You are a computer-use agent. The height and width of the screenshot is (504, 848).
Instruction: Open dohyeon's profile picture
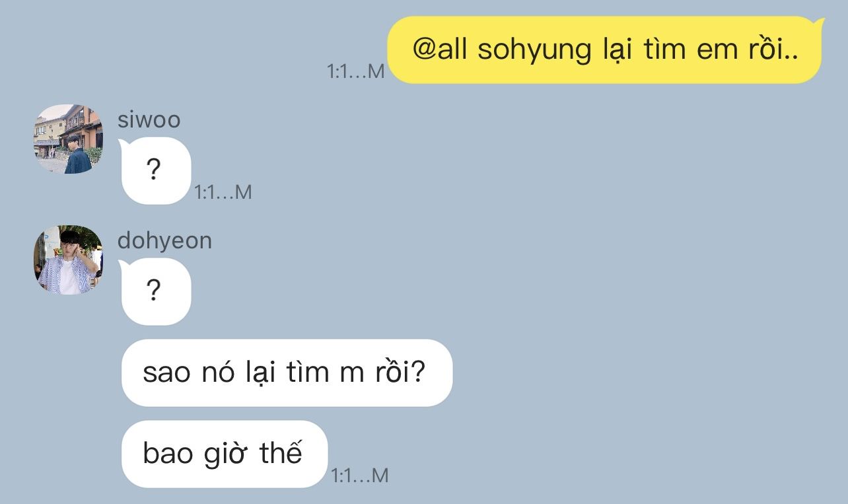click(68, 260)
